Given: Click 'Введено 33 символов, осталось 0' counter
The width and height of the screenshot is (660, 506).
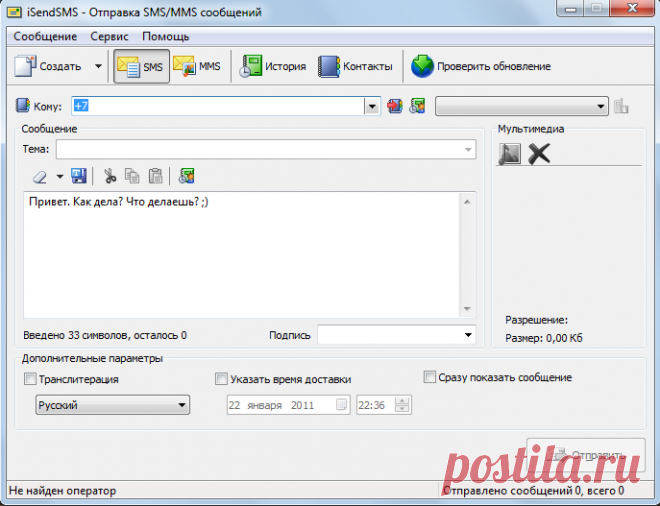Looking at the screenshot, I should pos(105,336).
